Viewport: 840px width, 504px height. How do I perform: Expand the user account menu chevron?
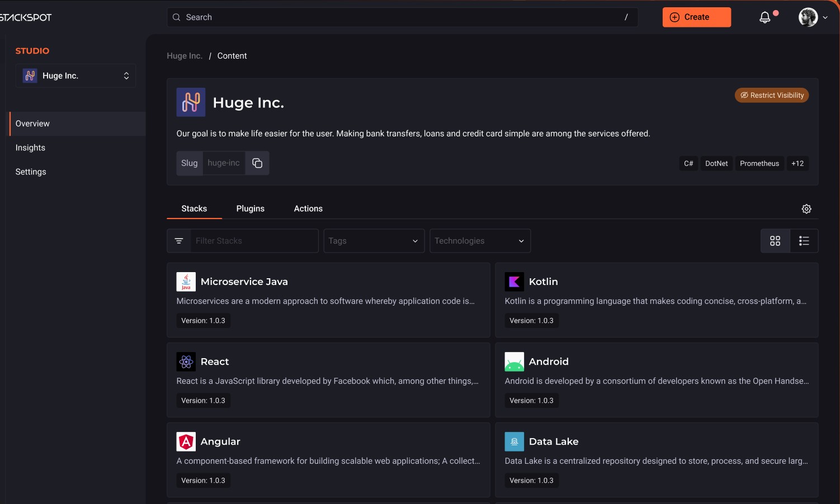(x=825, y=17)
